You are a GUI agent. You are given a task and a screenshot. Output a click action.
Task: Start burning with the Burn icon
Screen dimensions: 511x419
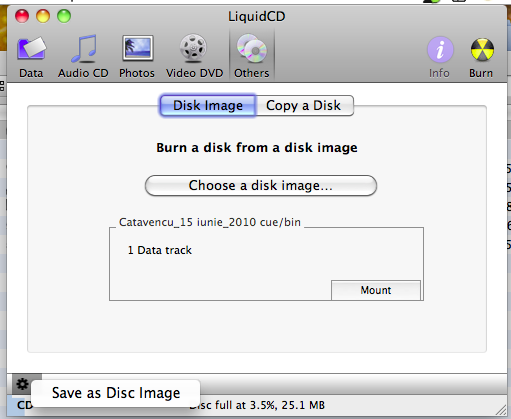tap(482, 50)
